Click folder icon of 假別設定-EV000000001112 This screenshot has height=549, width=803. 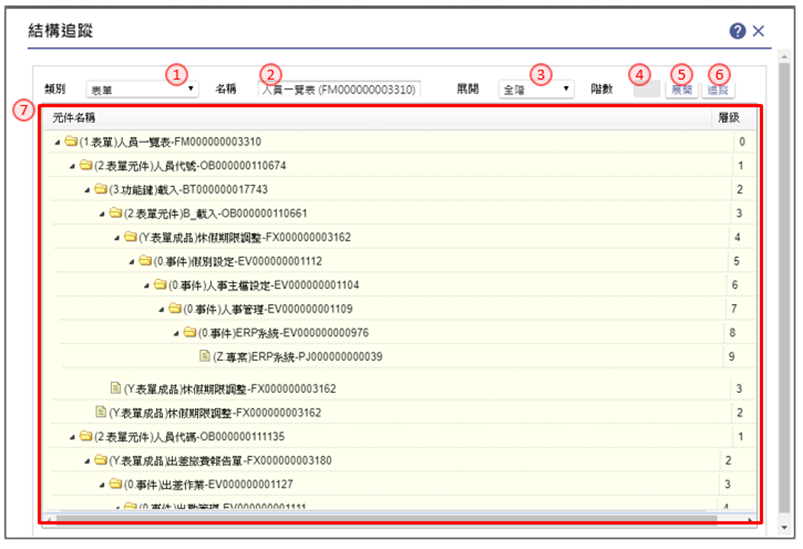[x=145, y=261]
